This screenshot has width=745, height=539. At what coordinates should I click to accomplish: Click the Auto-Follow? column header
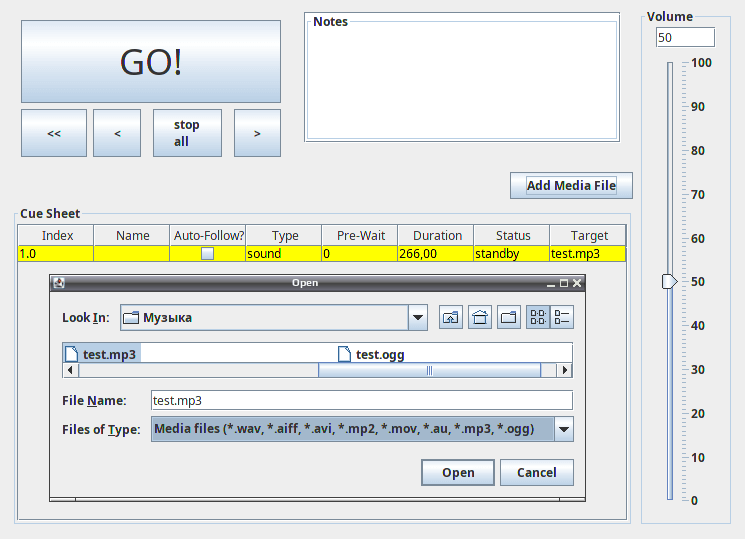pyautogui.click(x=208, y=235)
